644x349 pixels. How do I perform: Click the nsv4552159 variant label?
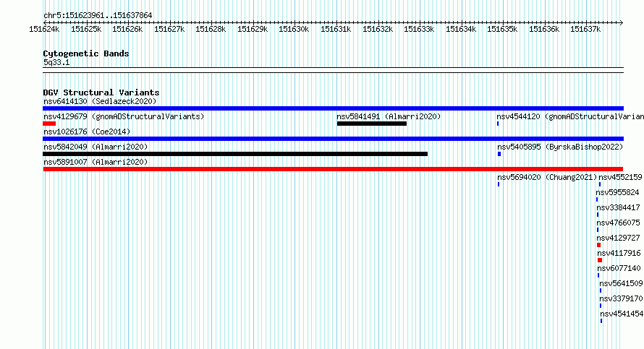click(620, 177)
